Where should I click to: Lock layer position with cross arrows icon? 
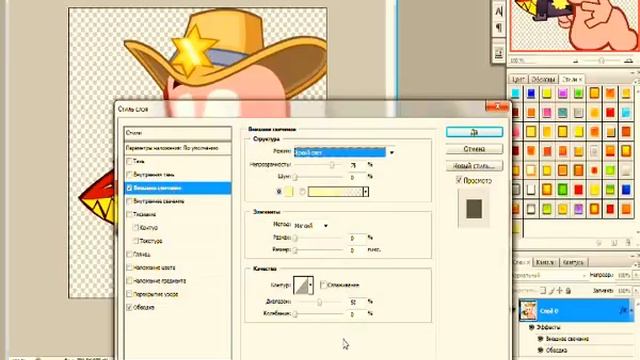pyautogui.click(x=560, y=291)
